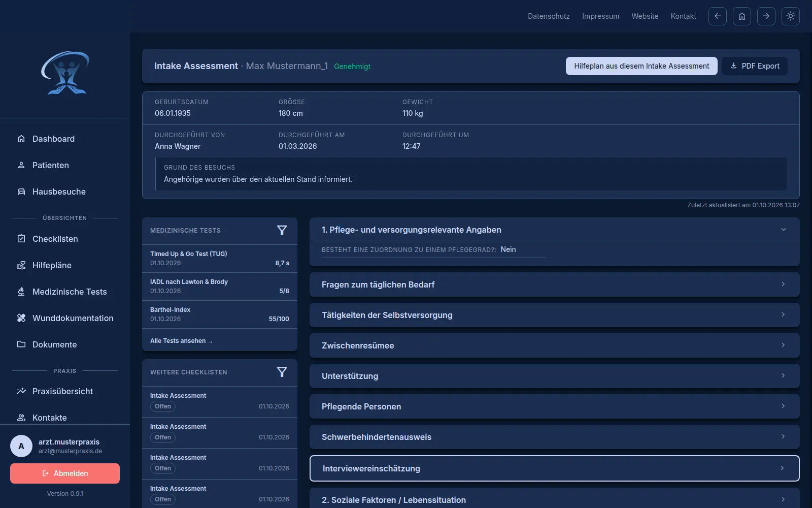Screen dimensions: 812x508
Task: Open Kontakt from the top menu
Action: tap(684, 16)
